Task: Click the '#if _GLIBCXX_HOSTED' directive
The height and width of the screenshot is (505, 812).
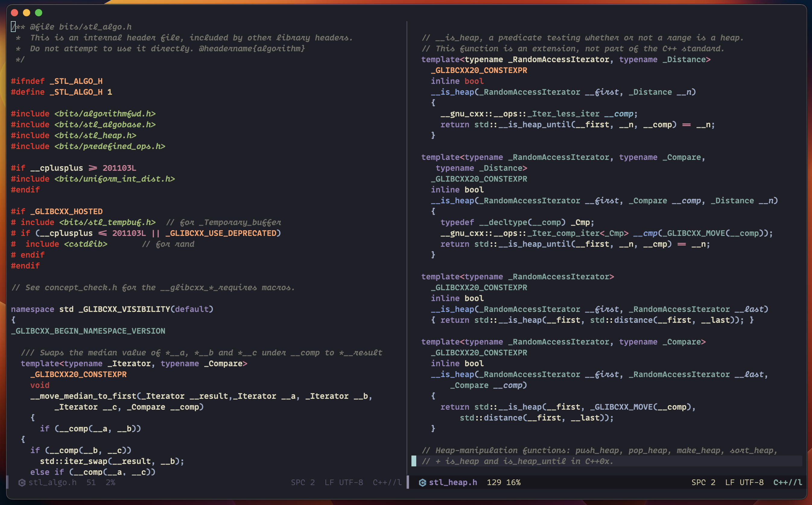Action: click(x=57, y=211)
